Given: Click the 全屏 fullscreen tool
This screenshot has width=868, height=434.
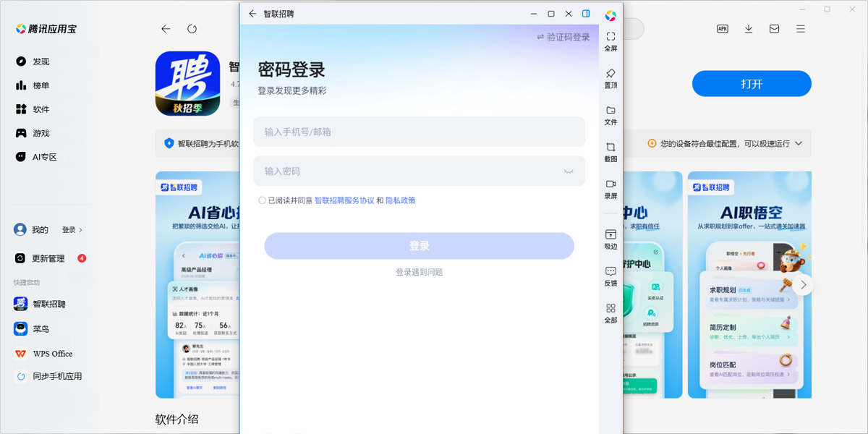Looking at the screenshot, I should coord(610,41).
